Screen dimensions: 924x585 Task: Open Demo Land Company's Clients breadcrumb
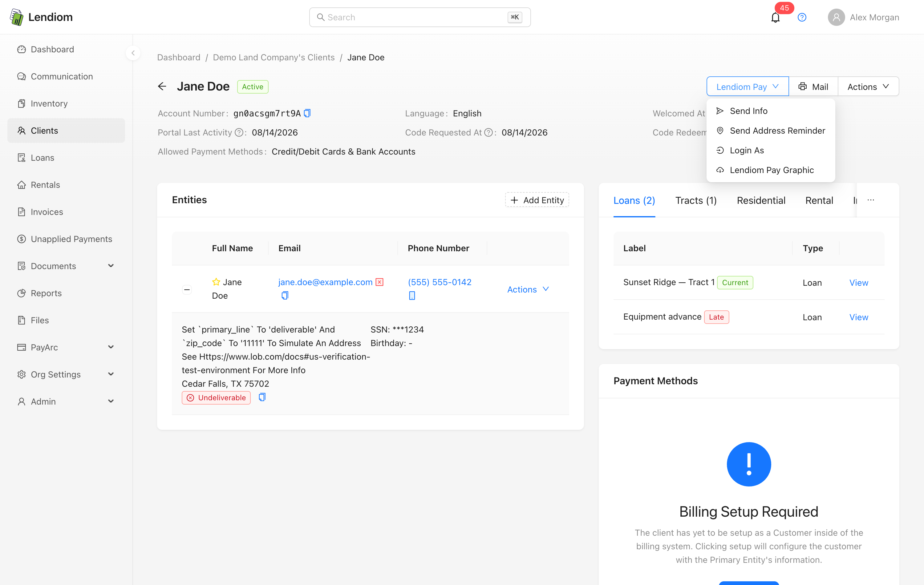[x=274, y=57]
